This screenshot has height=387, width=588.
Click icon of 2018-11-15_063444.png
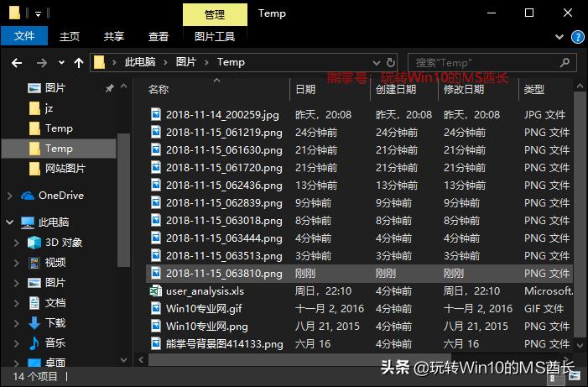click(x=156, y=238)
